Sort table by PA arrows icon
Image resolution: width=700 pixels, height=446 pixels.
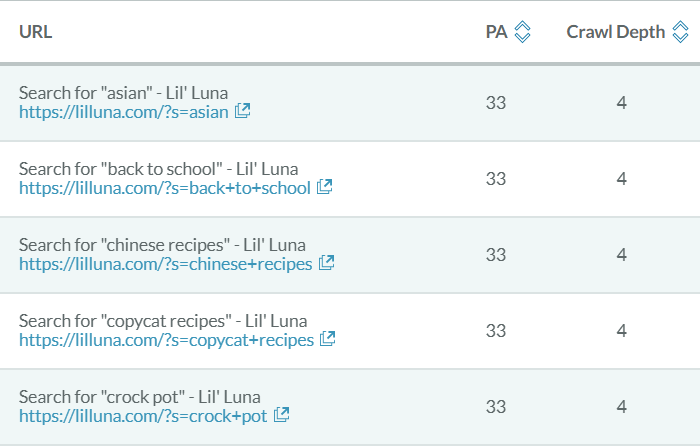[x=522, y=32]
